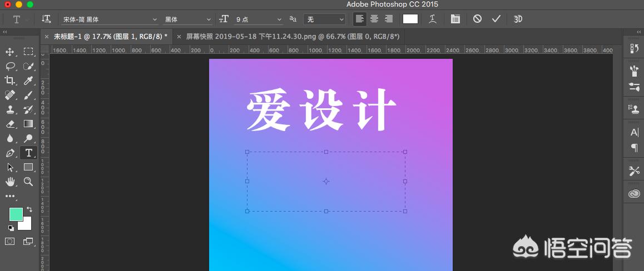Select the Horizontal Type tool
Viewport: 644px width, 271px height.
click(28, 153)
